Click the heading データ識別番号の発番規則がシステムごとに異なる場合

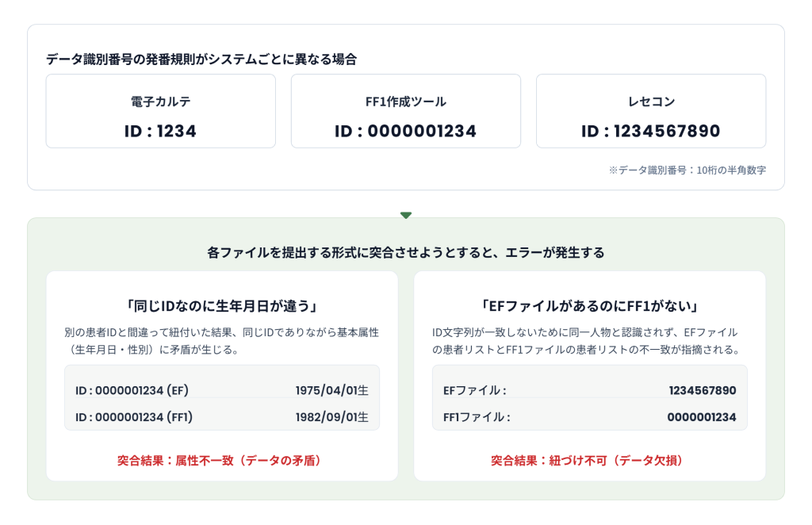201,59
